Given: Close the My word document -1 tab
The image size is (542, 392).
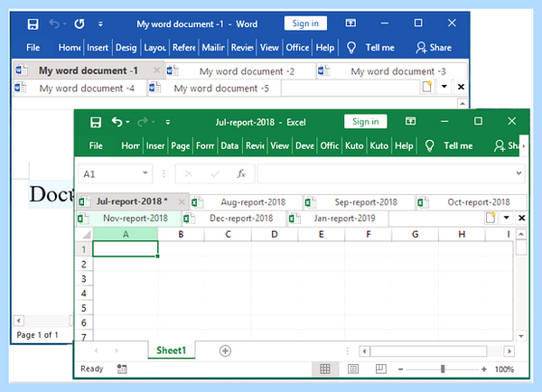Looking at the screenshot, I should coord(156,70).
